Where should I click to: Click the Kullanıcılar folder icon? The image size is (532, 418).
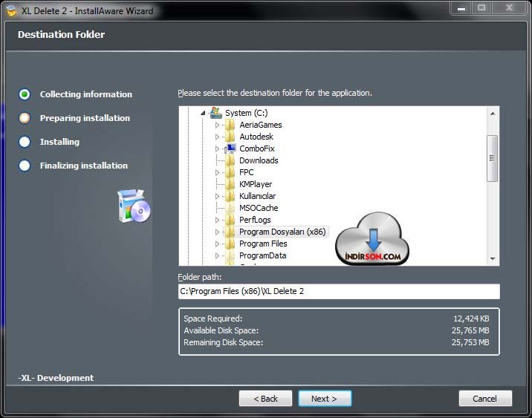coord(230,196)
